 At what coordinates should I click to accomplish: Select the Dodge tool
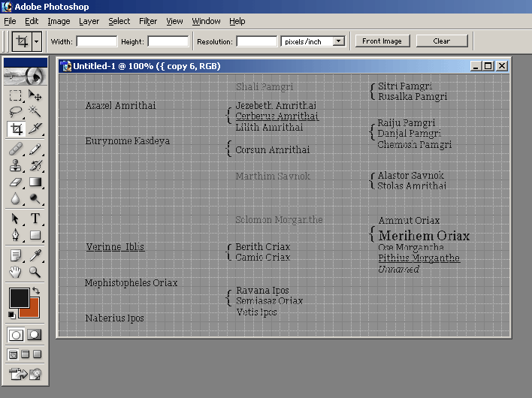pos(35,198)
